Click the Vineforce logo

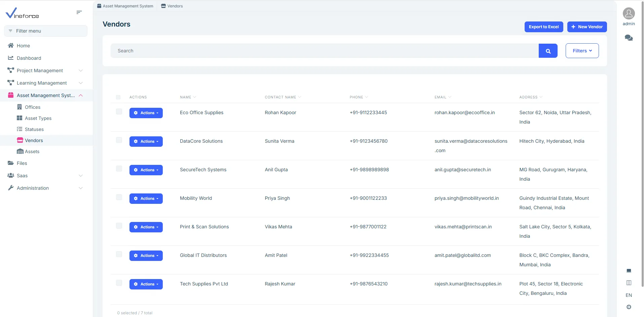[22, 13]
